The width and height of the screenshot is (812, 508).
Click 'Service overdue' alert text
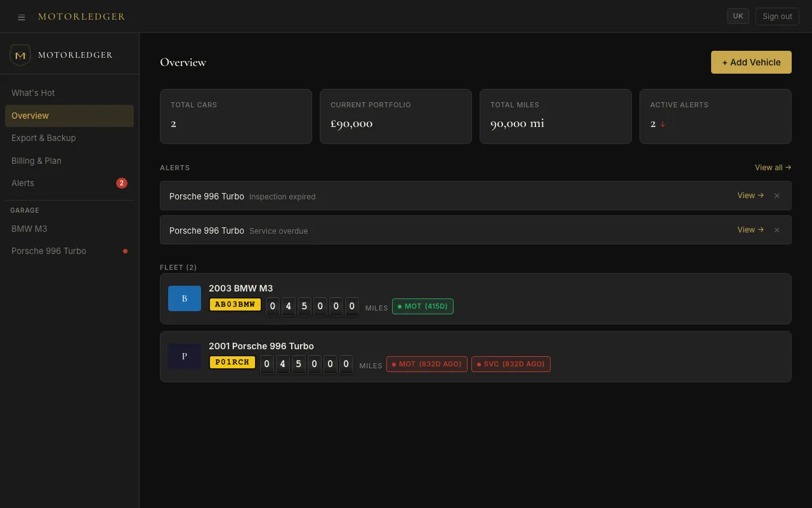278,231
